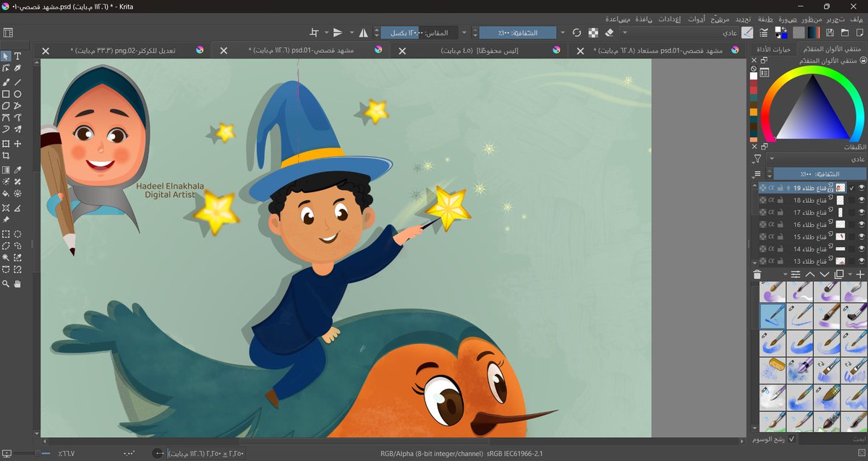The image size is (868, 461).
Task: Add a new layer with the plus button
Action: [x=861, y=273]
